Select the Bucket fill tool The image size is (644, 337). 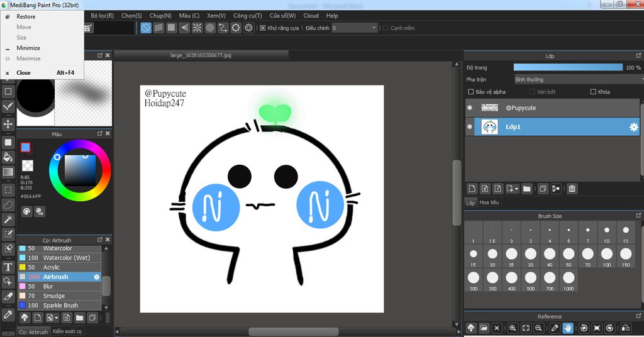click(8, 157)
